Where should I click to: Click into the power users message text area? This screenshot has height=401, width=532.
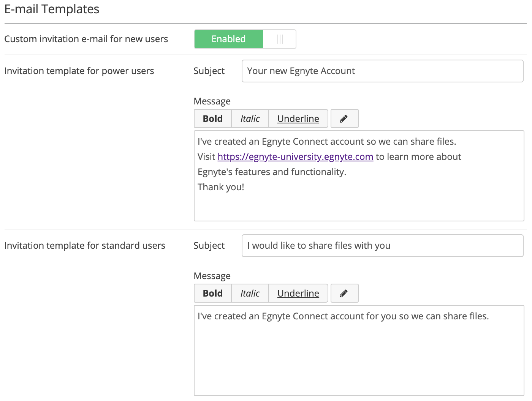coord(359,176)
